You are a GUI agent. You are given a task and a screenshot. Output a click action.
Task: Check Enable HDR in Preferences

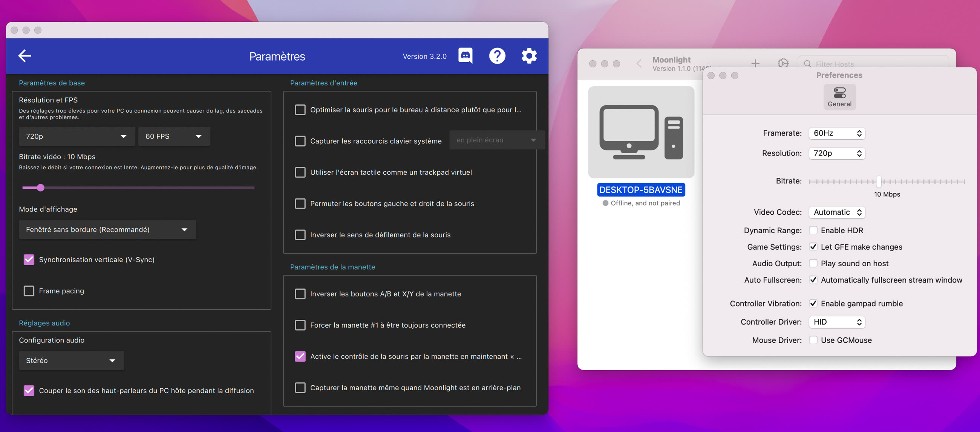[x=814, y=230]
